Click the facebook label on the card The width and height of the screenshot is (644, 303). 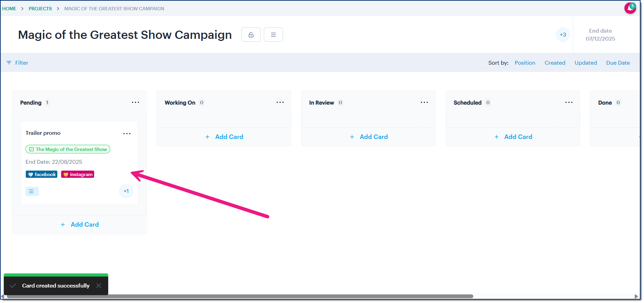click(x=42, y=174)
